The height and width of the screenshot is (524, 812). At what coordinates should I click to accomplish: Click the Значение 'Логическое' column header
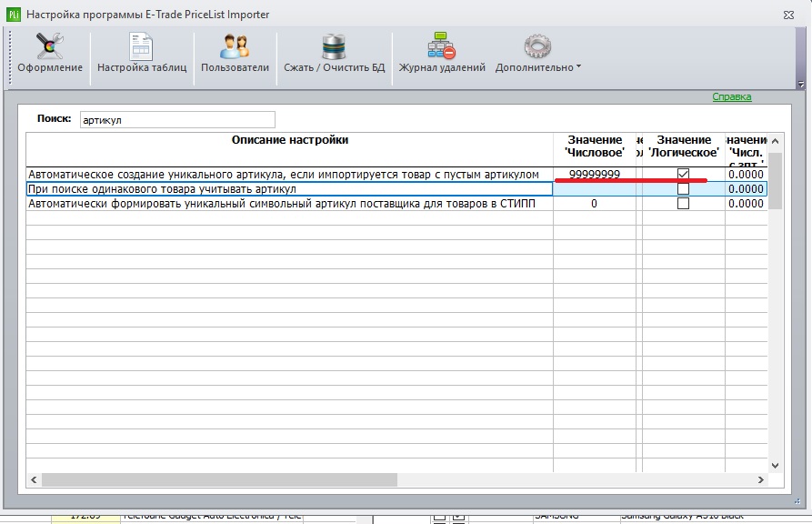coord(684,149)
